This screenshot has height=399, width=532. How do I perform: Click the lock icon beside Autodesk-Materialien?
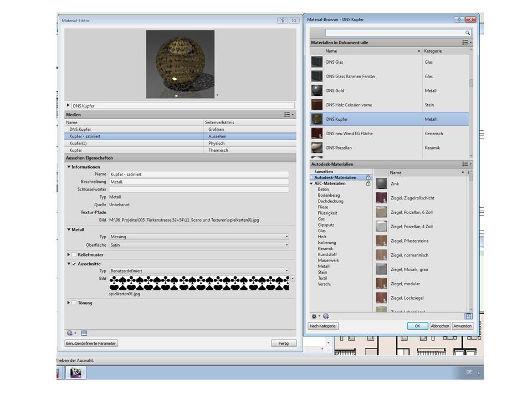(368, 177)
